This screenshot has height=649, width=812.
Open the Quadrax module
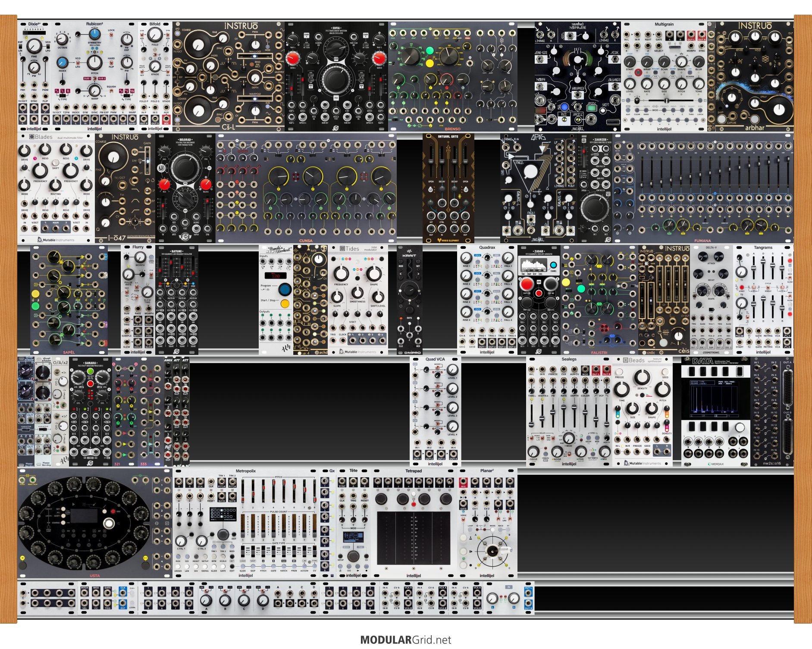point(487,300)
